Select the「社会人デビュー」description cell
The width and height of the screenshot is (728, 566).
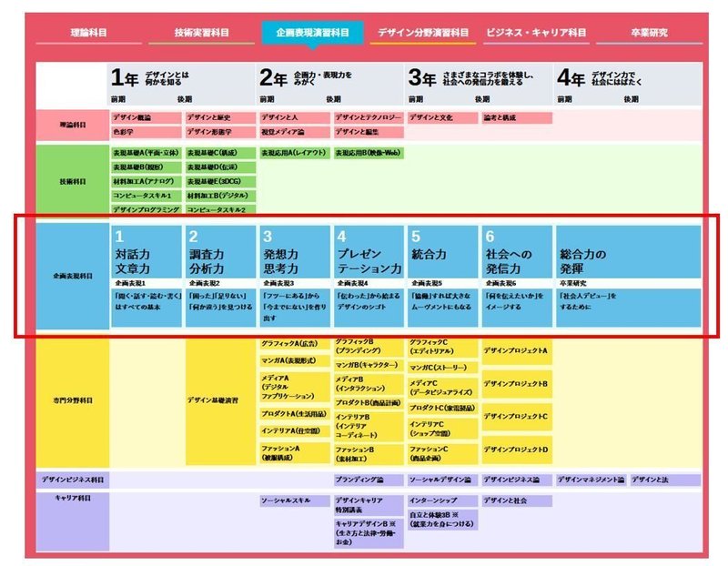628,308
